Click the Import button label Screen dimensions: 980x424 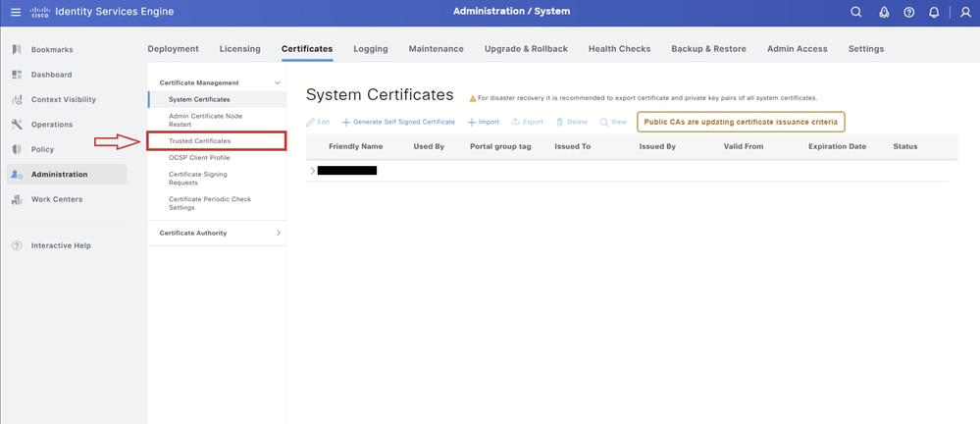click(x=489, y=122)
